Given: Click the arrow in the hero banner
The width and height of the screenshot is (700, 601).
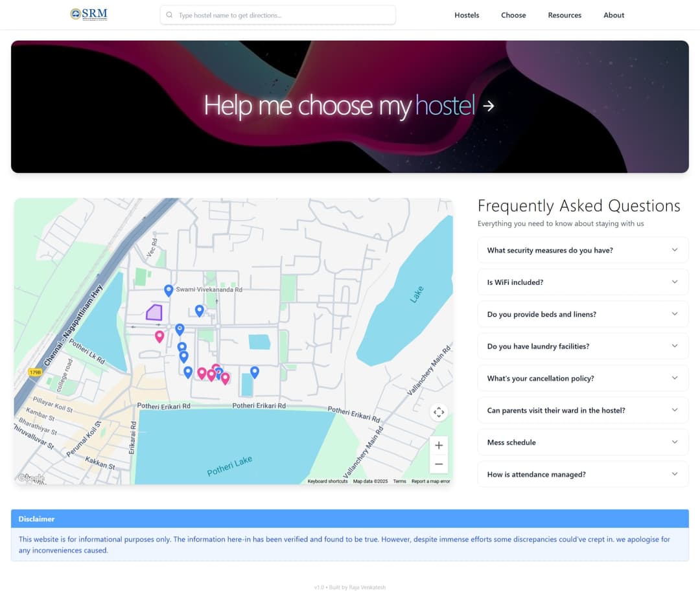Looking at the screenshot, I should click(487, 107).
